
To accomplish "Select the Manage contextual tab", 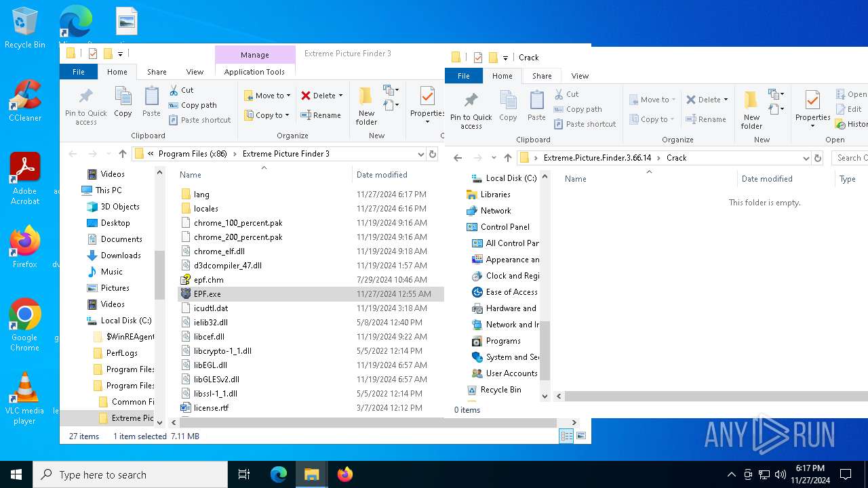I will (255, 55).
